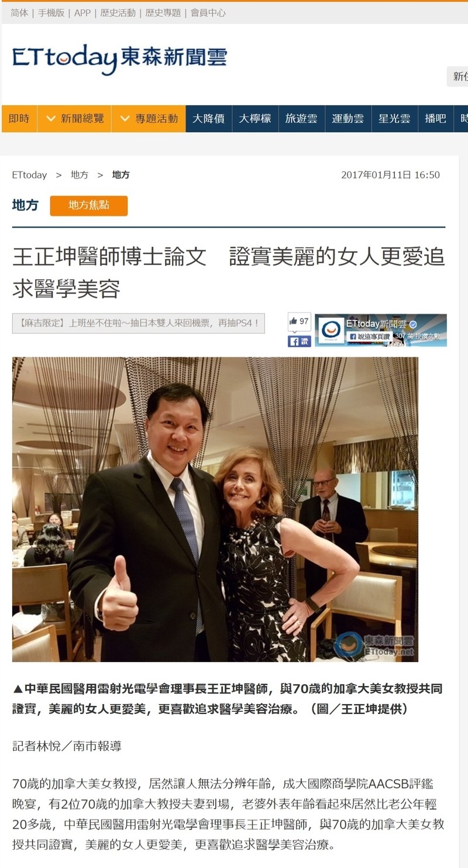Open the 會員中心 link
468x868 pixels.
click(x=208, y=12)
